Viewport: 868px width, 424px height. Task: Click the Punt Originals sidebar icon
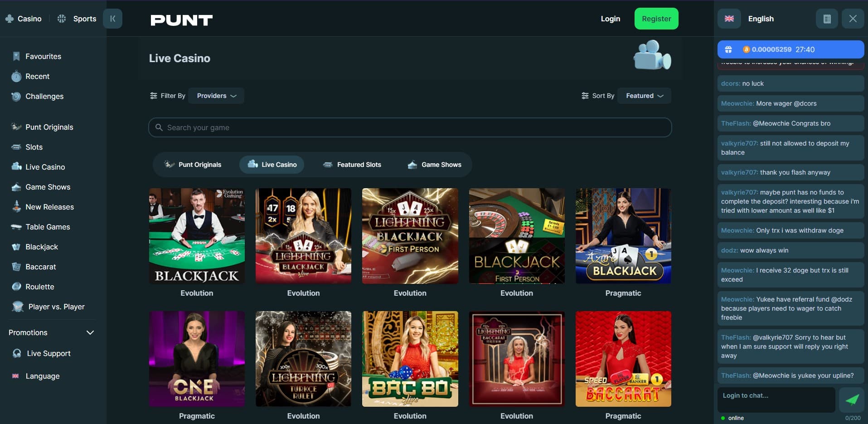point(16,127)
